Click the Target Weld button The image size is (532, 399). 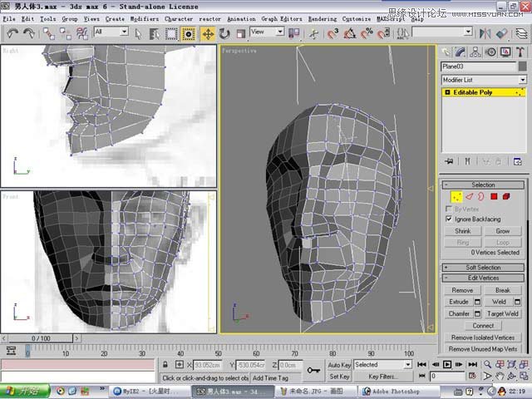(502, 313)
